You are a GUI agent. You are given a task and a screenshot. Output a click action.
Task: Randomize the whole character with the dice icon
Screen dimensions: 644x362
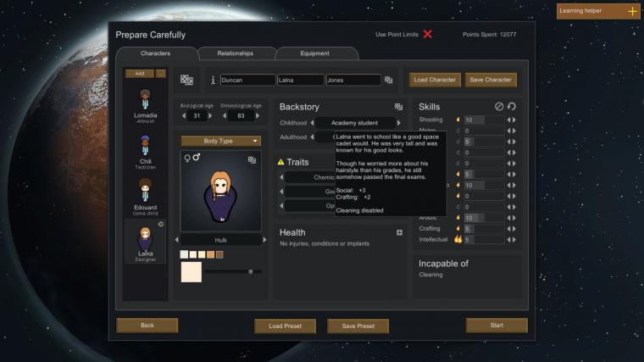[186, 80]
